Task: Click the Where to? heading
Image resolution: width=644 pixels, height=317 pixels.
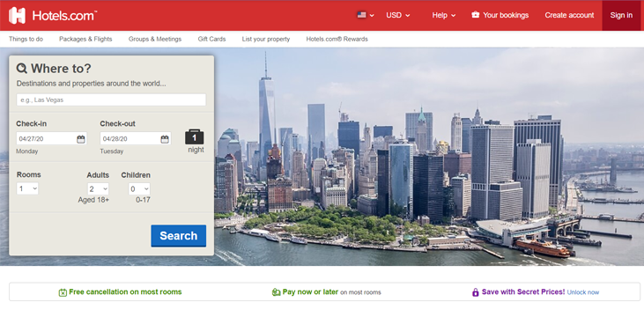Action: point(61,68)
